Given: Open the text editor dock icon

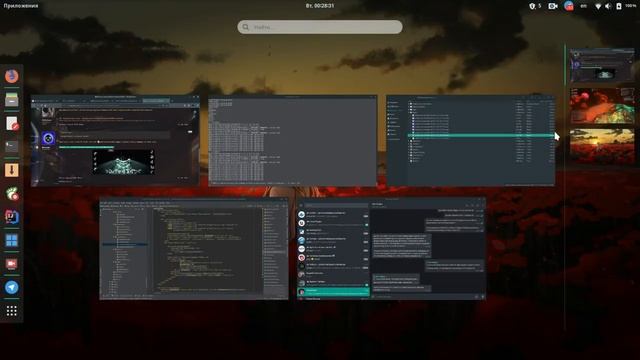Looking at the screenshot, I should point(11,123).
